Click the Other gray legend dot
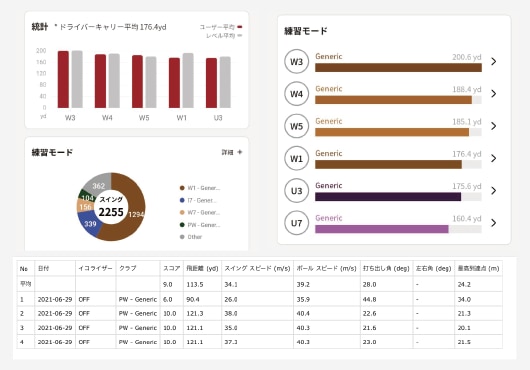Viewport: 530px width, 370px height. point(182,237)
